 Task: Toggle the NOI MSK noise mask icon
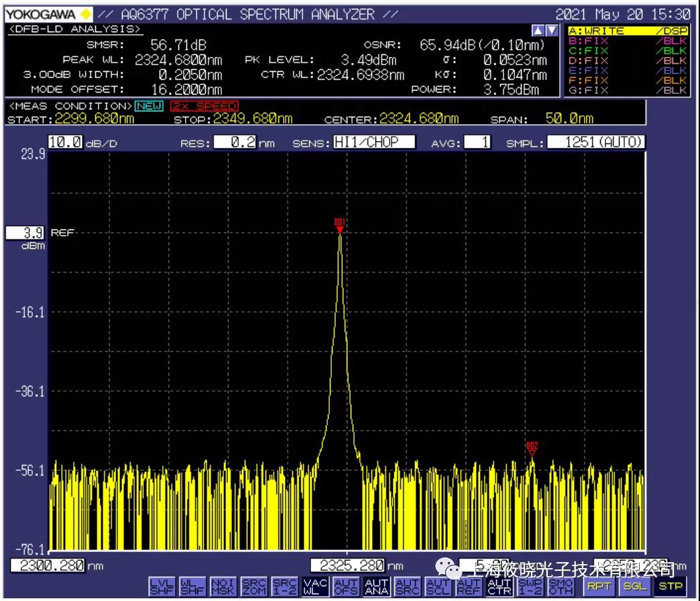point(222,587)
